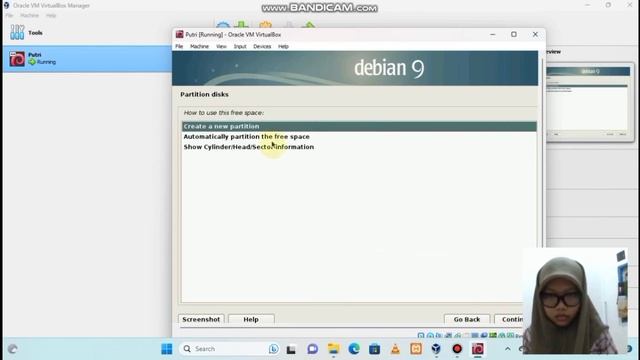Viewport: 640px width, 360px height.
Task: Open the Chat app on taskbar
Action: click(313, 349)
